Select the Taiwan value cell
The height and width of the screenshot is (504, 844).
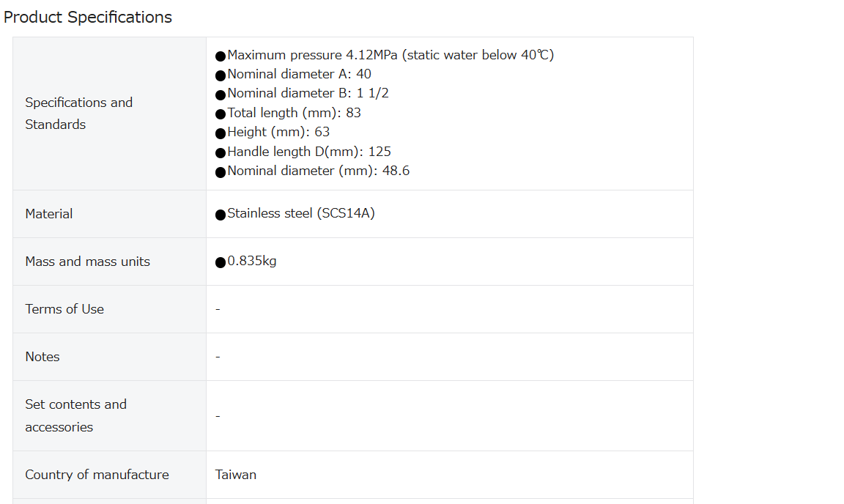click(x=449, y=475)
